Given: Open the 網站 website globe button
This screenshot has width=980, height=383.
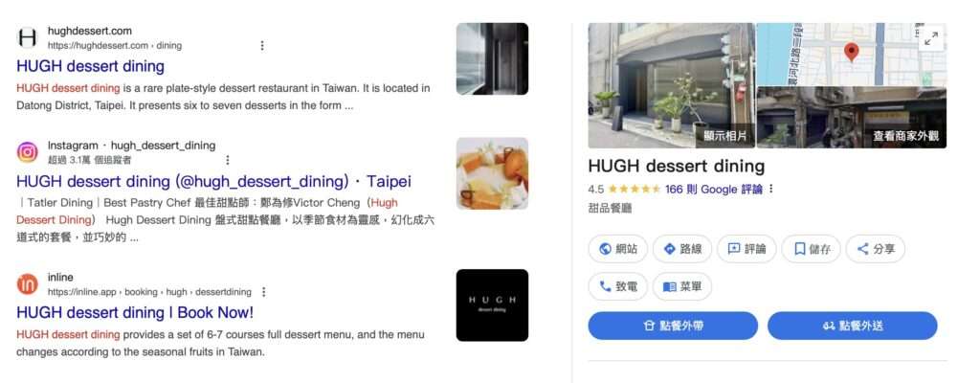Looking at the screenshot, I should [x=618, y=249].
